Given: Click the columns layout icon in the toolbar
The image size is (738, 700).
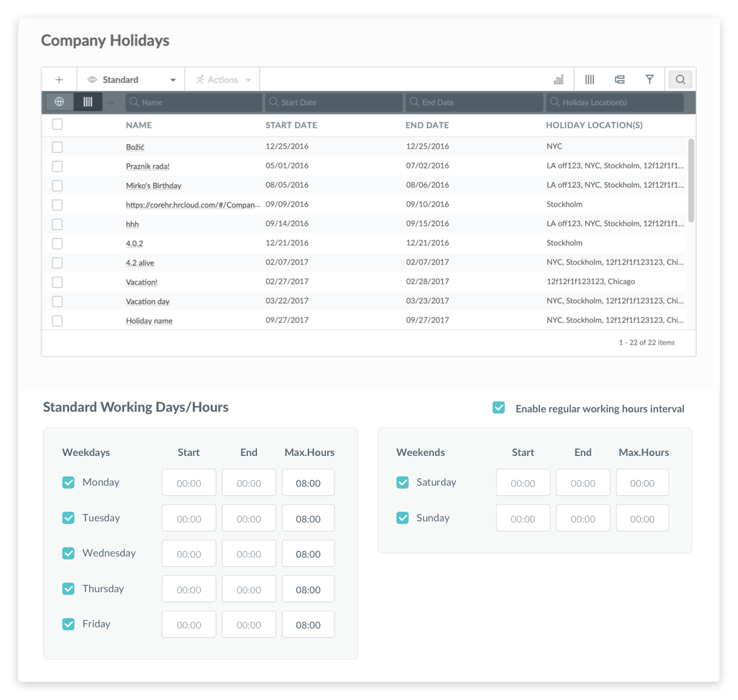Looking at the screenshot, I should click(589, 79).
